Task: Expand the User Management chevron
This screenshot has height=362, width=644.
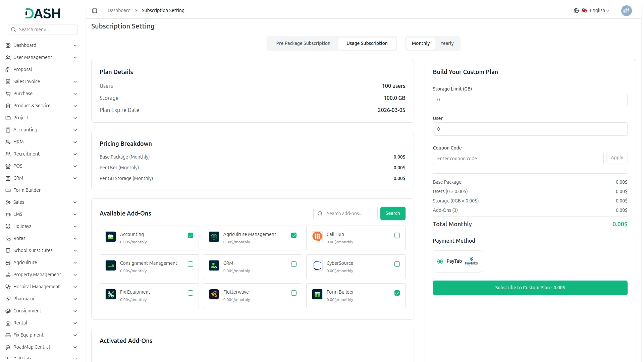Action: (x=75, y=58)
